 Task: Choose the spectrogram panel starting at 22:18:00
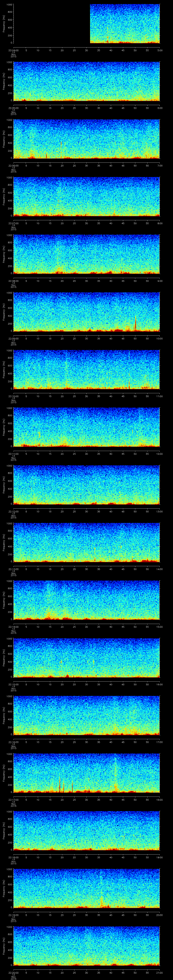click(87, 831)
